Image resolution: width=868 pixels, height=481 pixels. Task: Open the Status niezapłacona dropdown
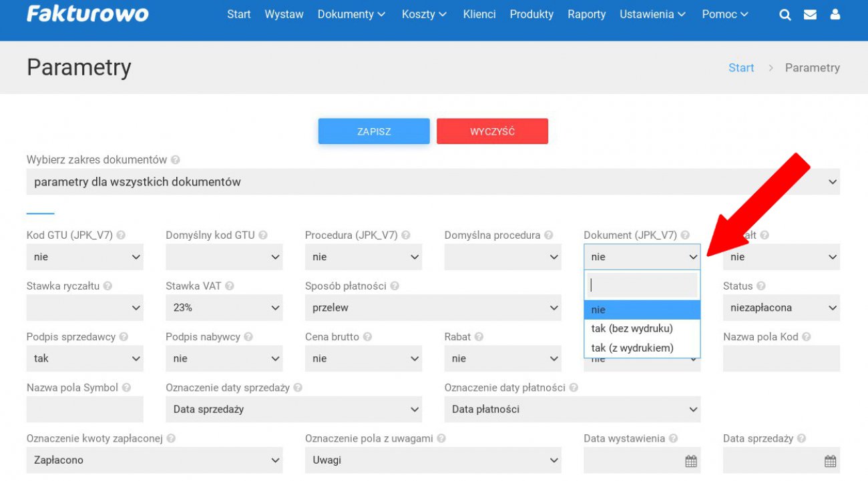[x=781, y=308]
